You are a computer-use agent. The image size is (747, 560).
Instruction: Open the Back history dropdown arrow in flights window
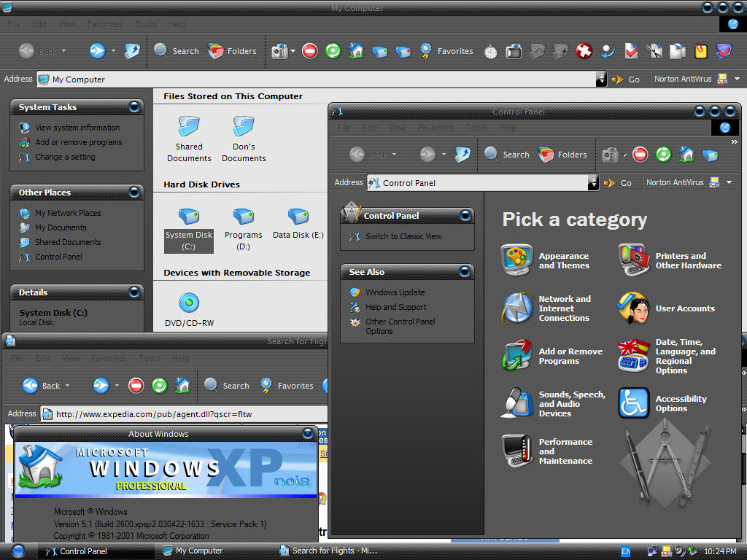pos(67,385)
